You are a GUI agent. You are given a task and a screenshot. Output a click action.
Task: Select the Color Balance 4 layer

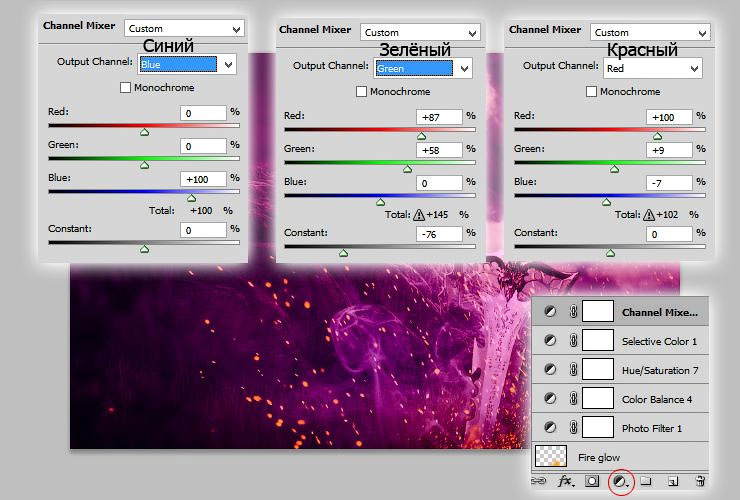[620, 399]
